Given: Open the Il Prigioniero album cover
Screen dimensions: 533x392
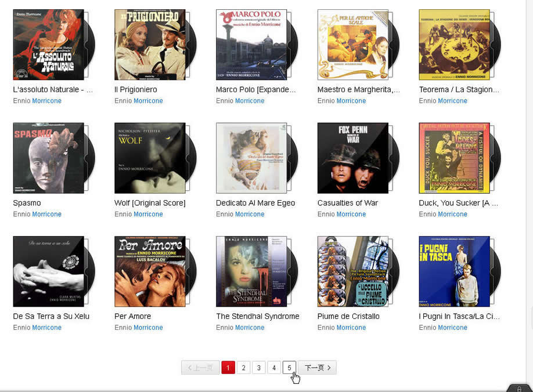Looking at the screenshot, I should tap(150, 45).
